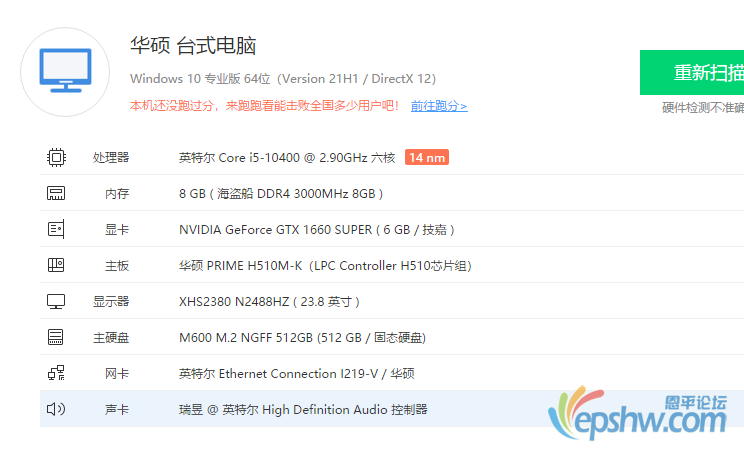Select the 内存 row label

pyautogui.click(x=117, y=194)
